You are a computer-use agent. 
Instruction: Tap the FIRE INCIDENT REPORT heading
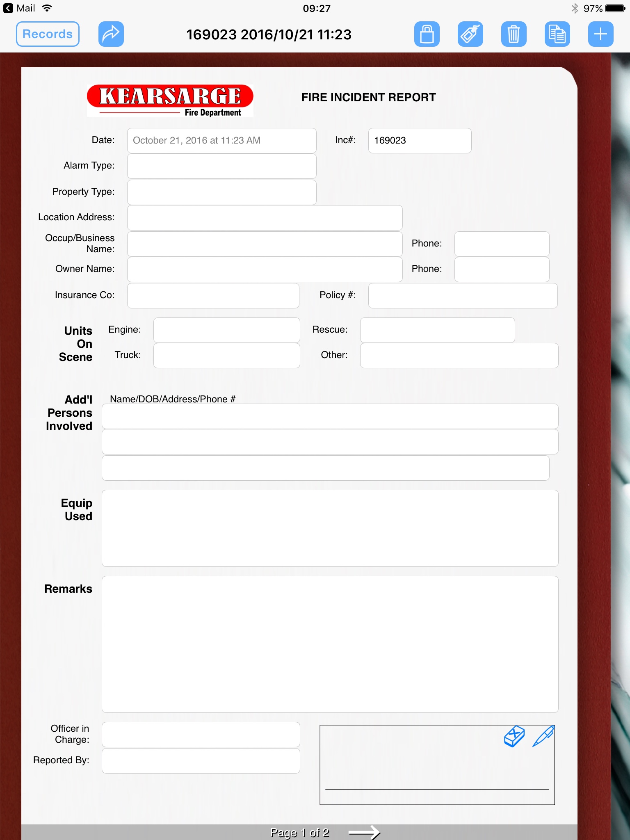(368, 97)
